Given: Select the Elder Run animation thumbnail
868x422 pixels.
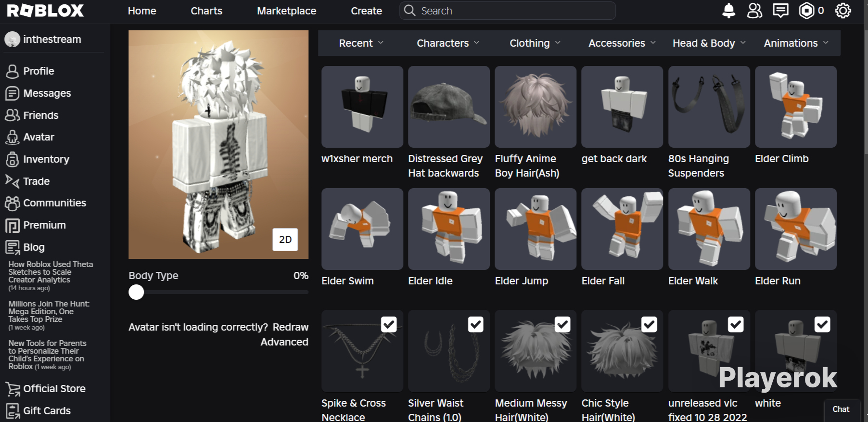Looking at the screenshot, I should pos(796,229).
